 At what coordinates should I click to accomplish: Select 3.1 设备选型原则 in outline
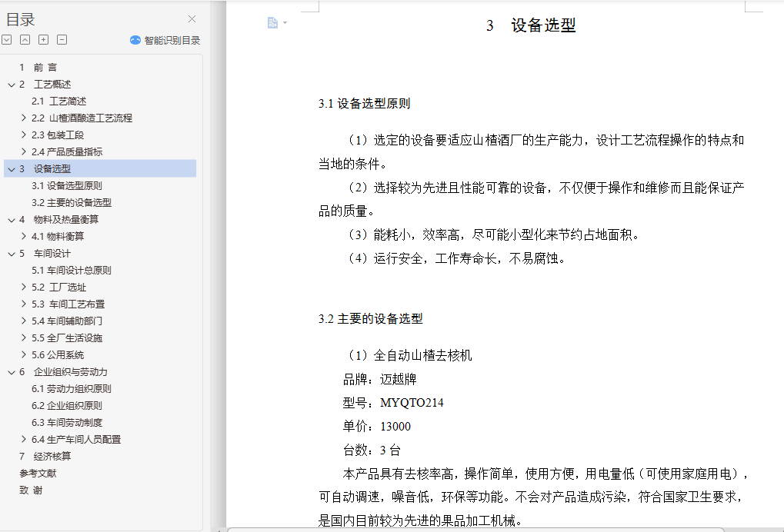pyautogui.click(x=66, y=186)
